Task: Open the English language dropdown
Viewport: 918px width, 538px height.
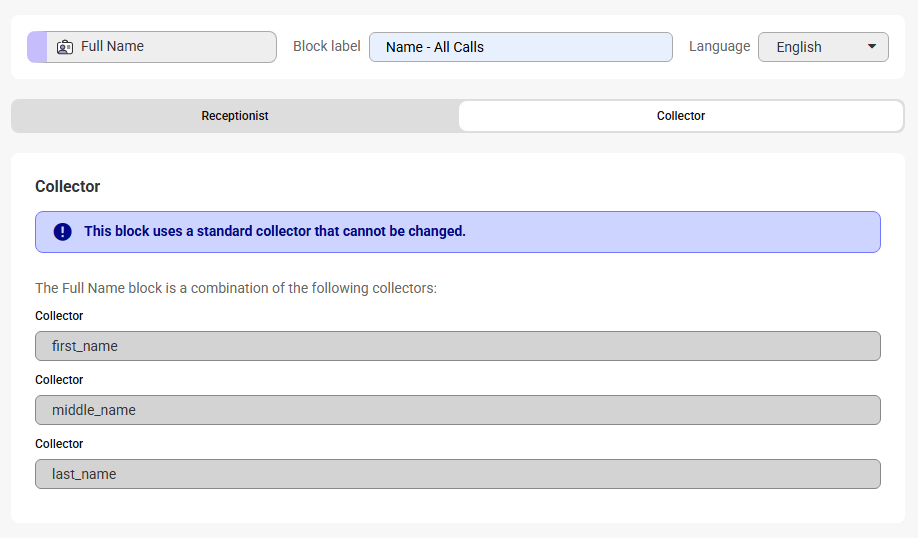Action: point(822,47)
